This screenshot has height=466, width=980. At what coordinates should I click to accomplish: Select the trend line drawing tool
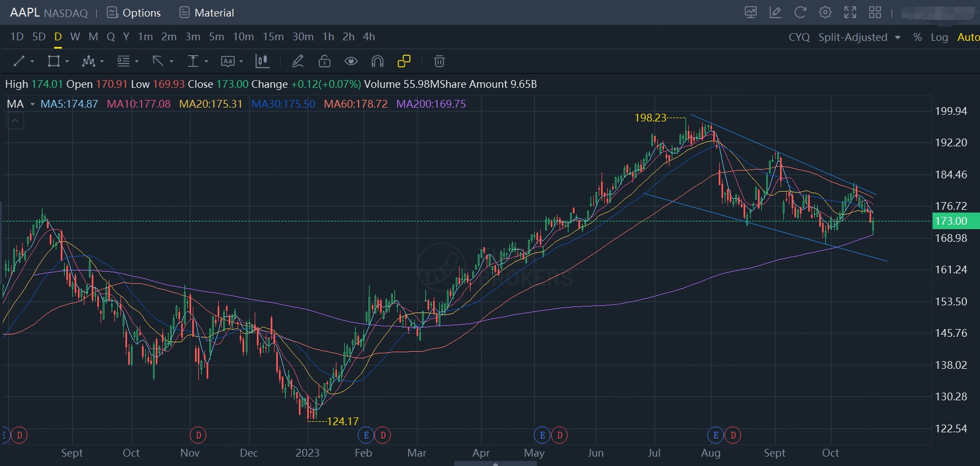(x=19, y=61)
